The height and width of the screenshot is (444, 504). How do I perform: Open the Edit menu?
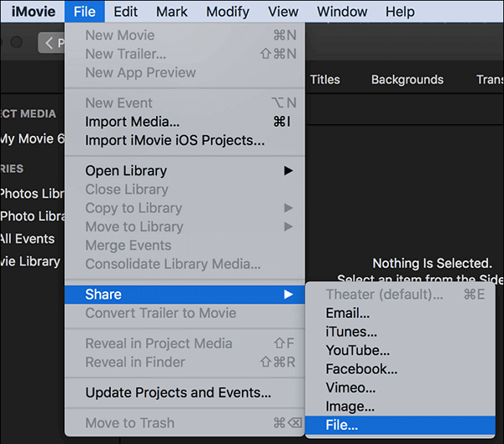pos(126,12)
